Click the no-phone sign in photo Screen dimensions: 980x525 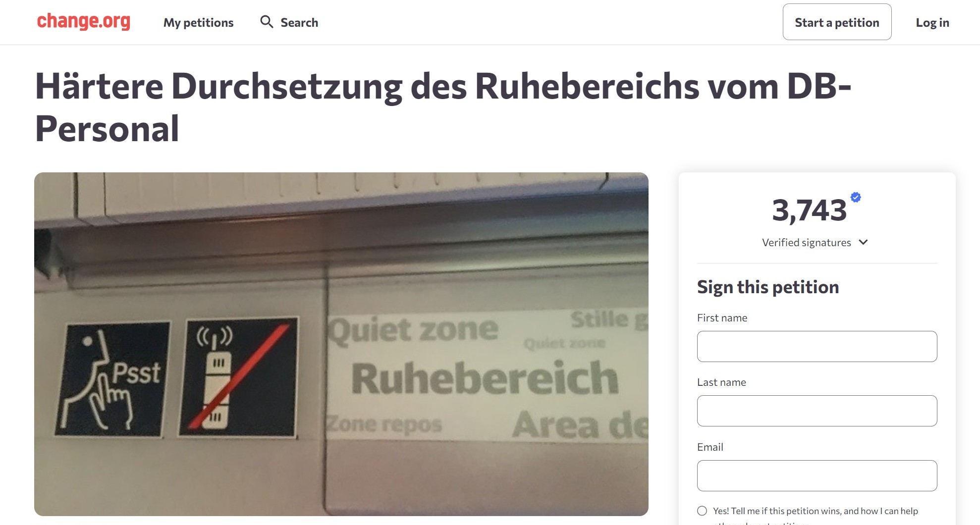[x=239, y=377]
